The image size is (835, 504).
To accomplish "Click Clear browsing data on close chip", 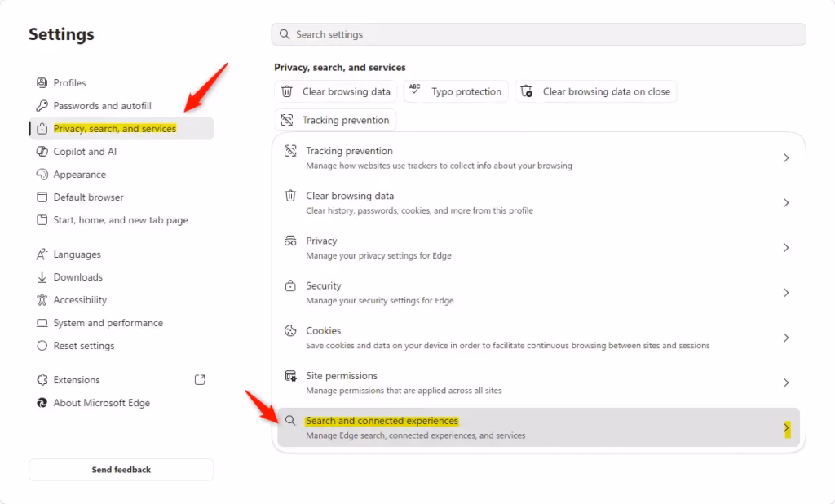I will [x=596, y=91].
